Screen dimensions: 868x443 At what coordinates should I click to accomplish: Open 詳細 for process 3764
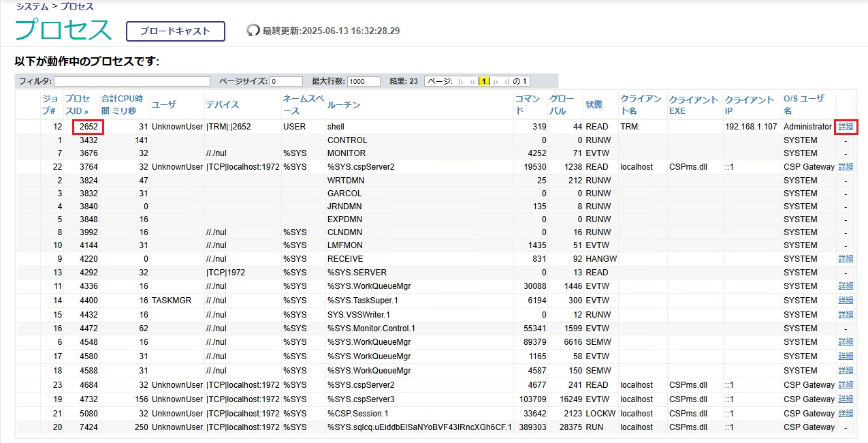pyautogui.click(x=845, y=166)
